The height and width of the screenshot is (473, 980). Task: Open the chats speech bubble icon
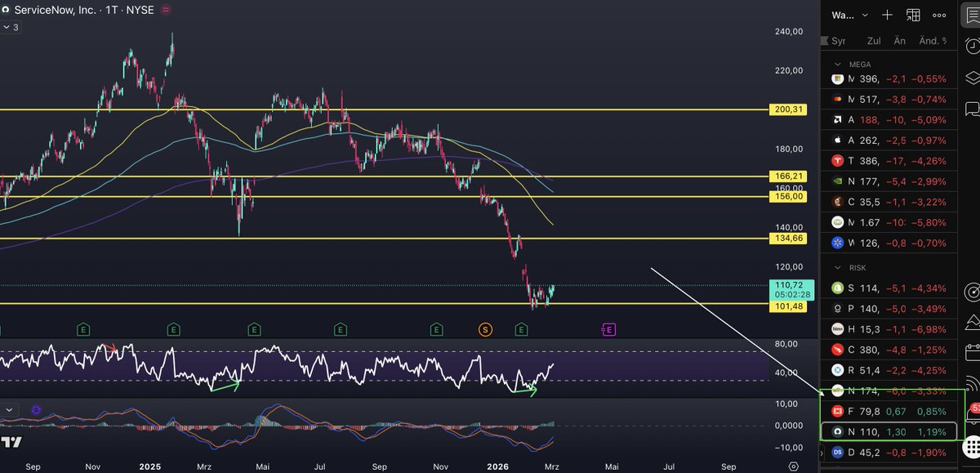(972, 108)
